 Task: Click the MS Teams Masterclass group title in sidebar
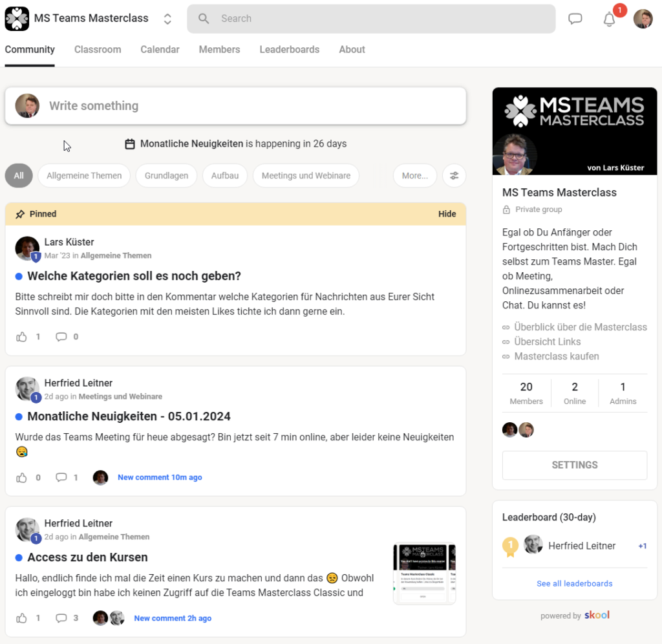pos(559,193)
